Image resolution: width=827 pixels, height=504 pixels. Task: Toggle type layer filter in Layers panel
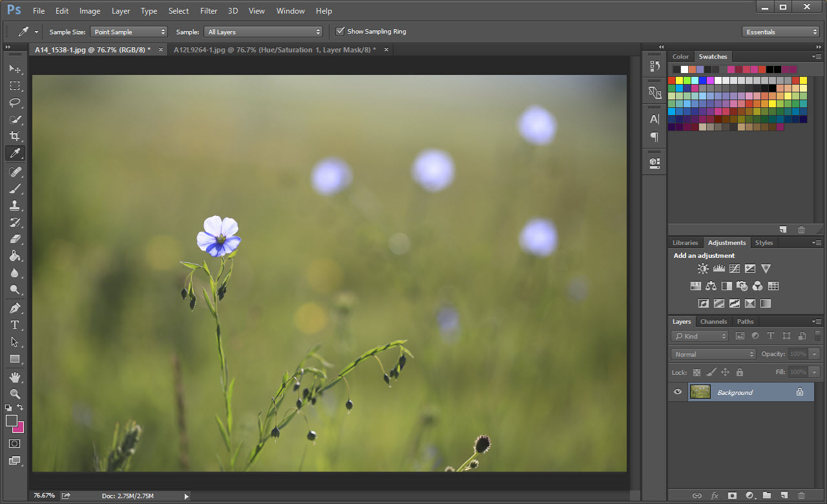click(771, 336)
